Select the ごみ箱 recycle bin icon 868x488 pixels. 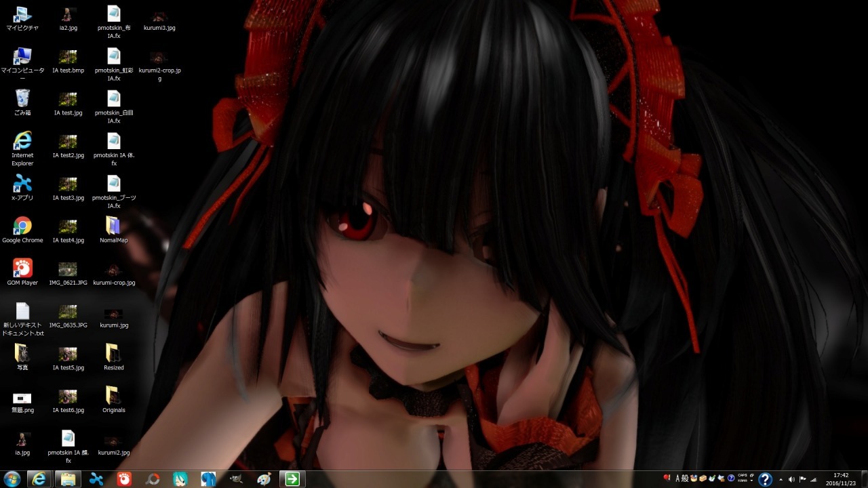[22, 103]
